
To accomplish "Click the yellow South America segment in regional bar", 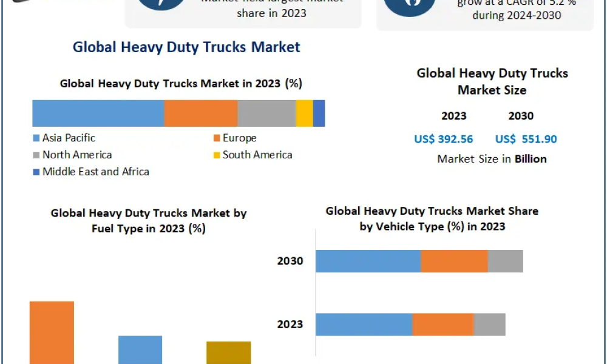I will [x=305, y=113].
